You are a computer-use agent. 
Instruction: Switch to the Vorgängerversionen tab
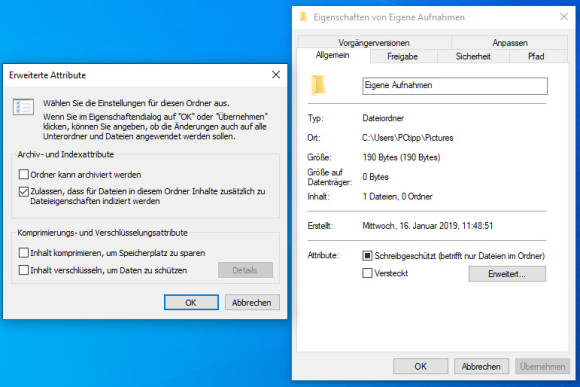click(374, 43)
